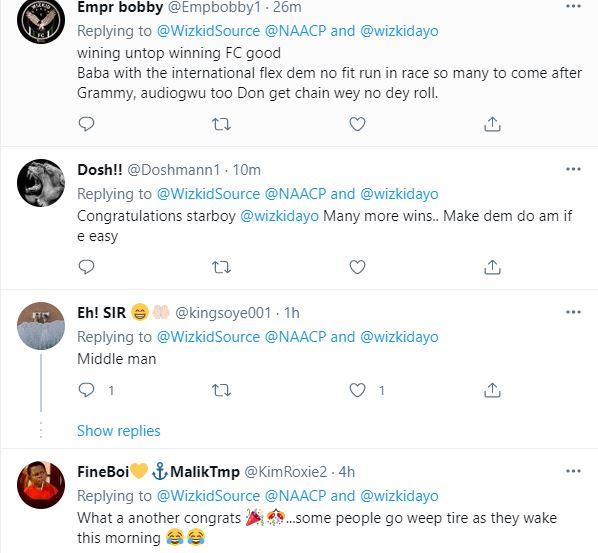Reply to the Middle man tweet
This screenshot has width=598, height=553.
[86, 390]
